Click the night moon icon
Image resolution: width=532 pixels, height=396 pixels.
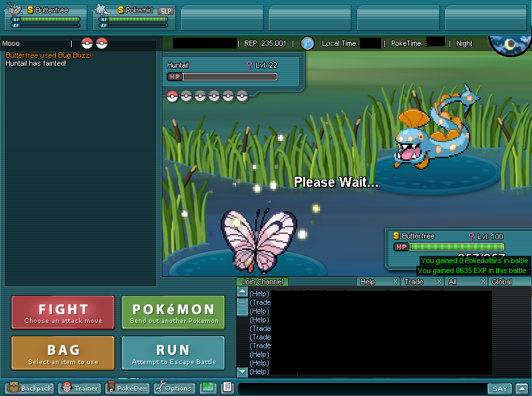point(510,45)
